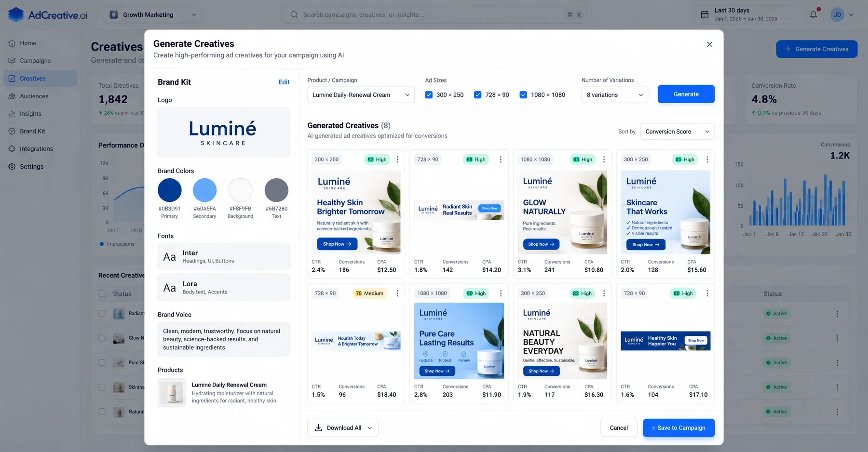This screenshot has width=868, height=452.
Task: Expand the Growth Marketing workspace selector
Action: pyautogui.click(x=152, y=14)
